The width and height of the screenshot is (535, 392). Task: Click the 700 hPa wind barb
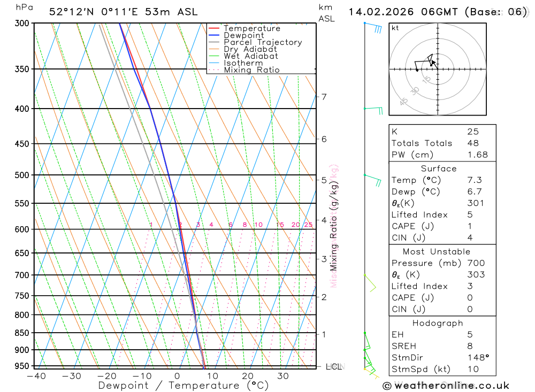(x=370, y=283)
